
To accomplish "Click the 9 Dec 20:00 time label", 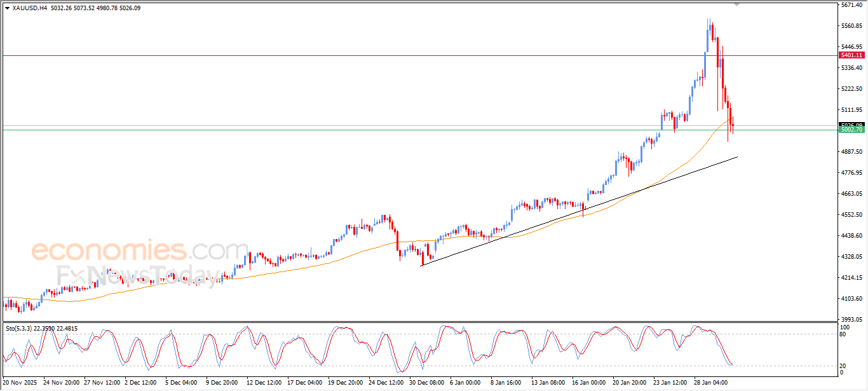I will [222, 383].
